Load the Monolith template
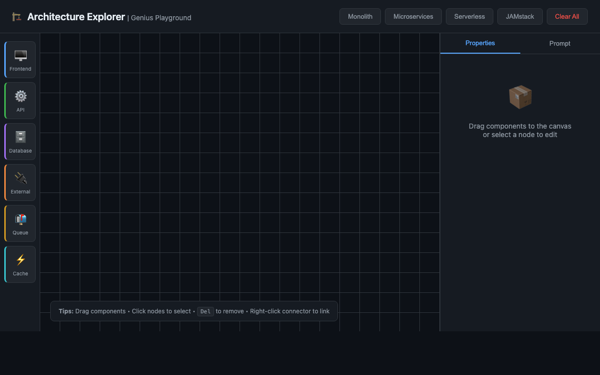Image resolution: width=600 pixels, height=375 pixels. click(x=360, y=16)
